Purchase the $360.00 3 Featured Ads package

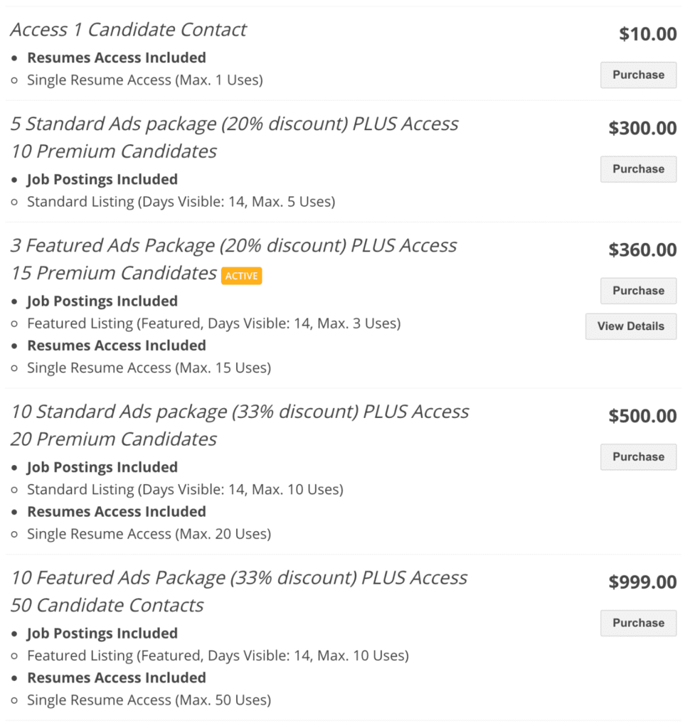[638, 291]
